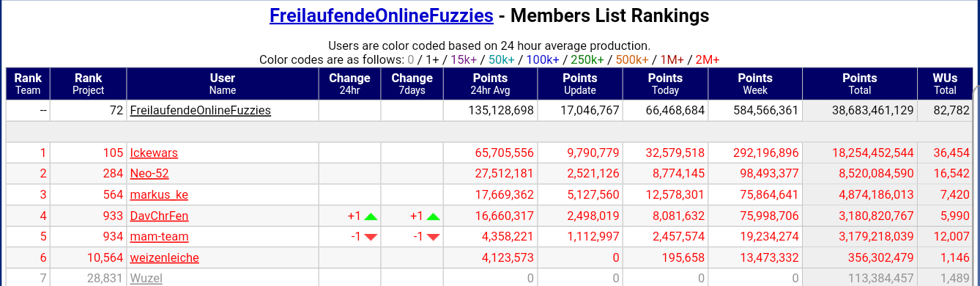The height and width of the screenshot is (286, 980).
Task: Click DavChrFen points week 75,998,706
Action: (x=769, y=216)
